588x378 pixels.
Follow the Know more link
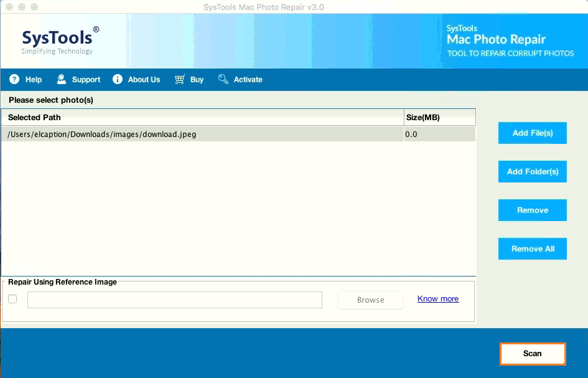[438, 299]
